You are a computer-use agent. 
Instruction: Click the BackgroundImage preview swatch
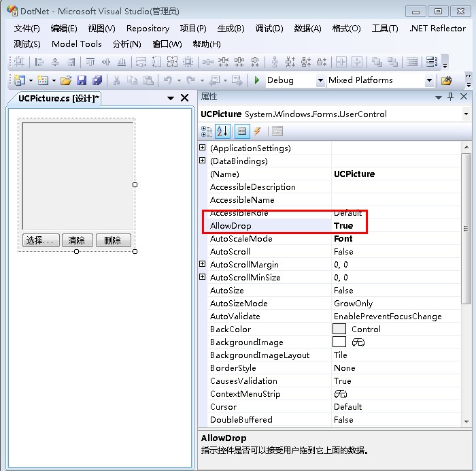(339, 342)
